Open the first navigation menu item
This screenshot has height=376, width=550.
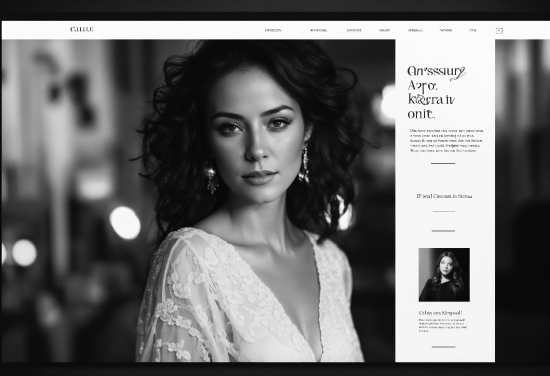273,30
